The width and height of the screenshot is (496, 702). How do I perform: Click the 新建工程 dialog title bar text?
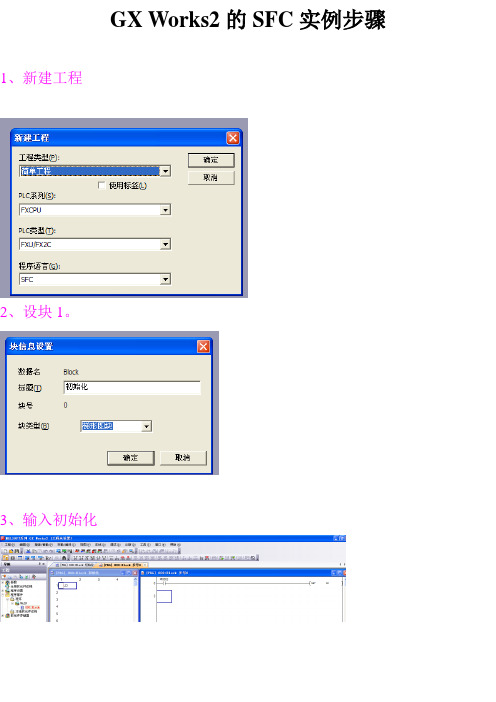[x=31, y=138]
